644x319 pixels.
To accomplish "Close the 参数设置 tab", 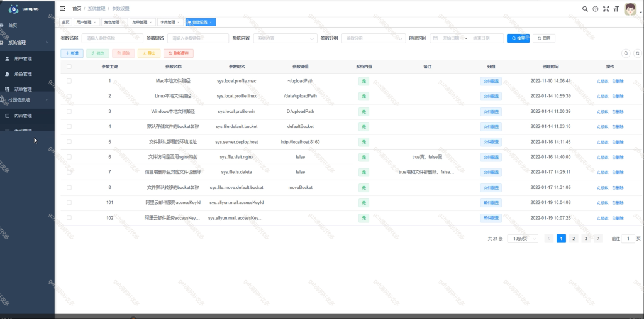I will 211,23.
